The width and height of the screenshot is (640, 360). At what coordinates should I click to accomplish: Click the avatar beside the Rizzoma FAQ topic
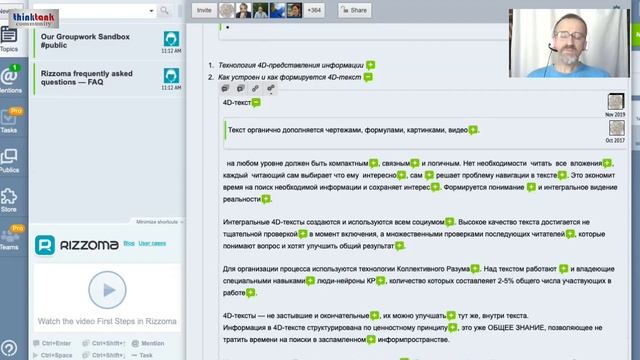171,76
